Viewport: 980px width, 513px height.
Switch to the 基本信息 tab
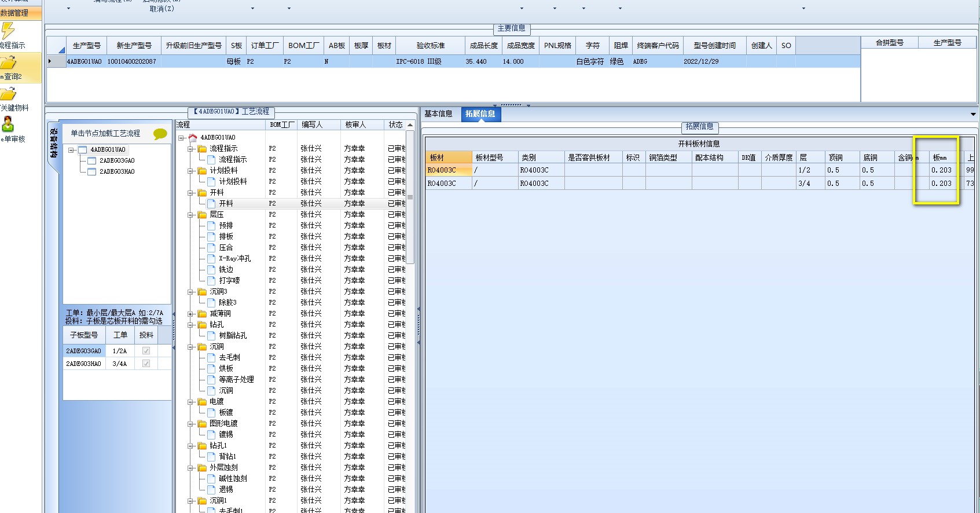click(438, 114)
